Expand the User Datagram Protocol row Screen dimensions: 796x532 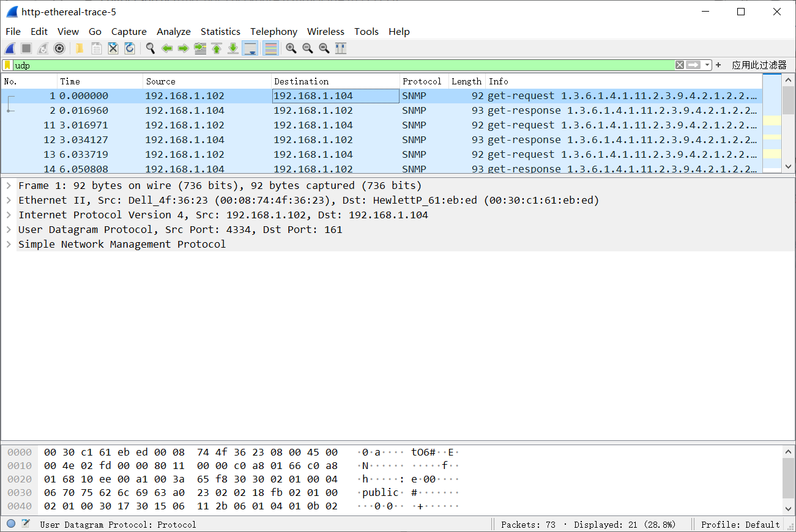click(x=9, y=229)
